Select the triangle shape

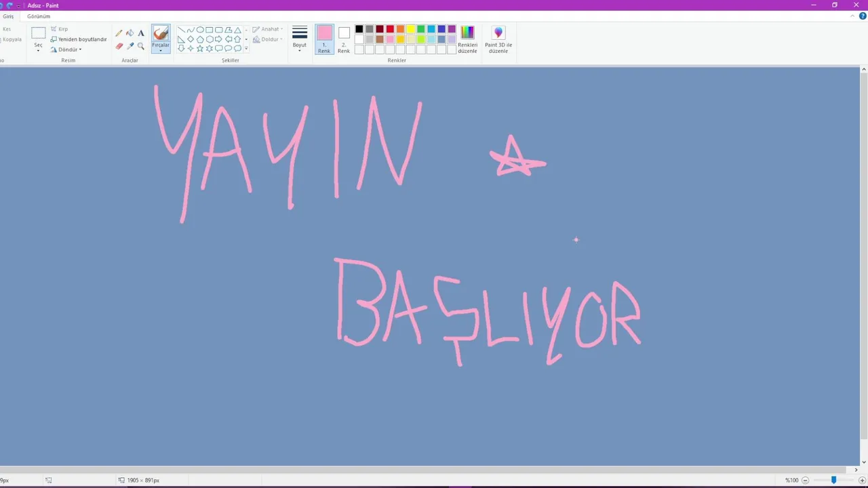pyautogui.click(x=237, y=30)
